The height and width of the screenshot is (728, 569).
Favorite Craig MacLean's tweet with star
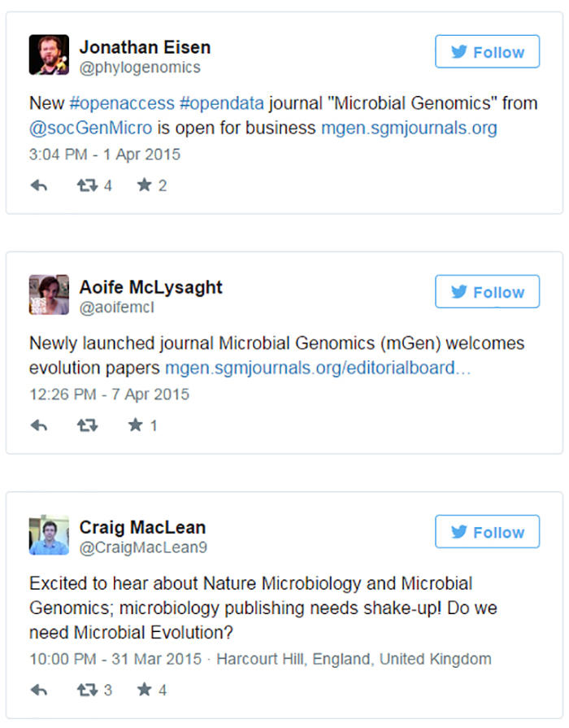coord(145,690)
